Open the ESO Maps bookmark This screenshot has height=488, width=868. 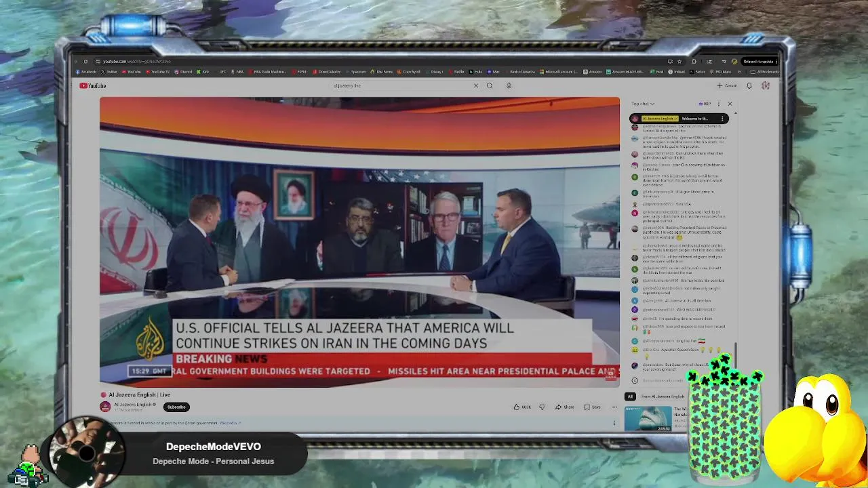tap(721, 72)
